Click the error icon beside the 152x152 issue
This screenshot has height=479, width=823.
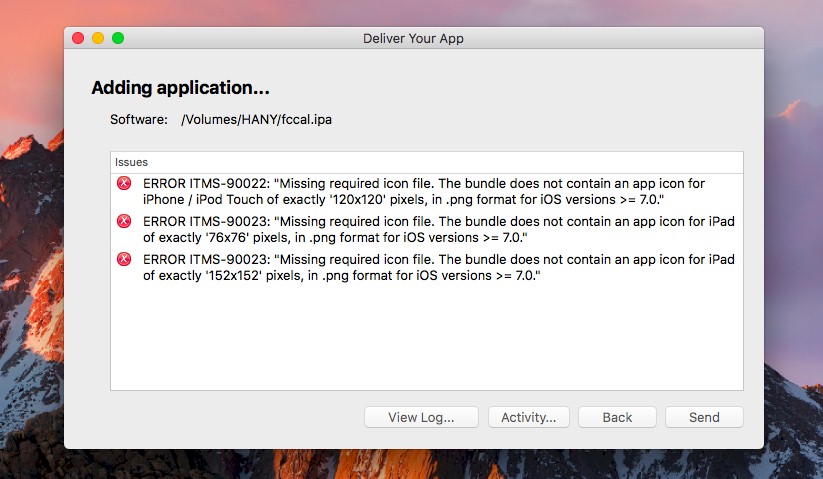pyautogui.click(x=124, y=259)
